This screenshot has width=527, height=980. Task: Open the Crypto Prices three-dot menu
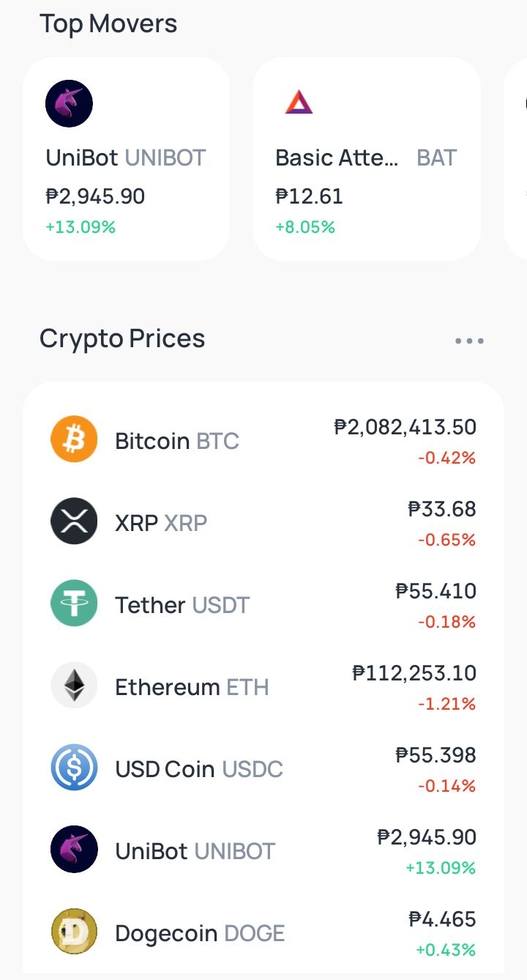coord(469,341)
